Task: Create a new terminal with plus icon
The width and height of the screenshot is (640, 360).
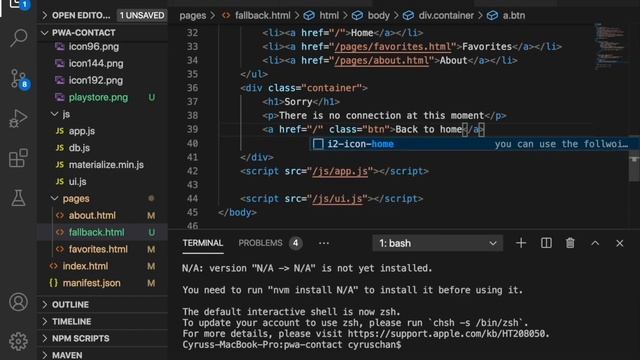Action: [521, 243]
